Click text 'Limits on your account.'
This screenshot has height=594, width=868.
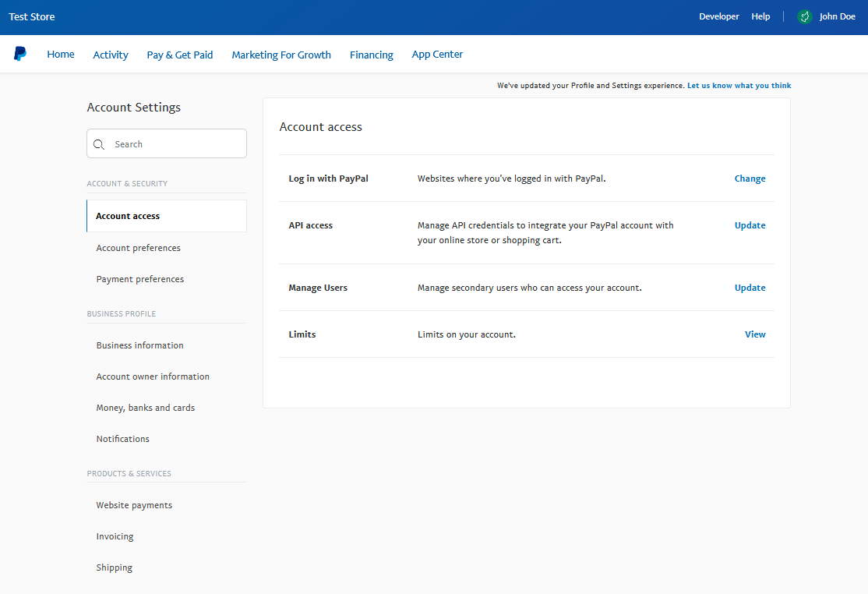tap(467, 334)
